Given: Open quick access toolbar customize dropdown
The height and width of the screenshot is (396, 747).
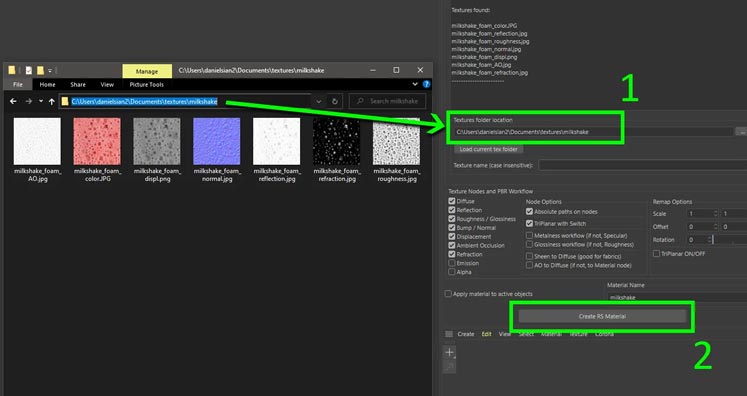Looking at the screenshot, I should [x=50, y=71].
